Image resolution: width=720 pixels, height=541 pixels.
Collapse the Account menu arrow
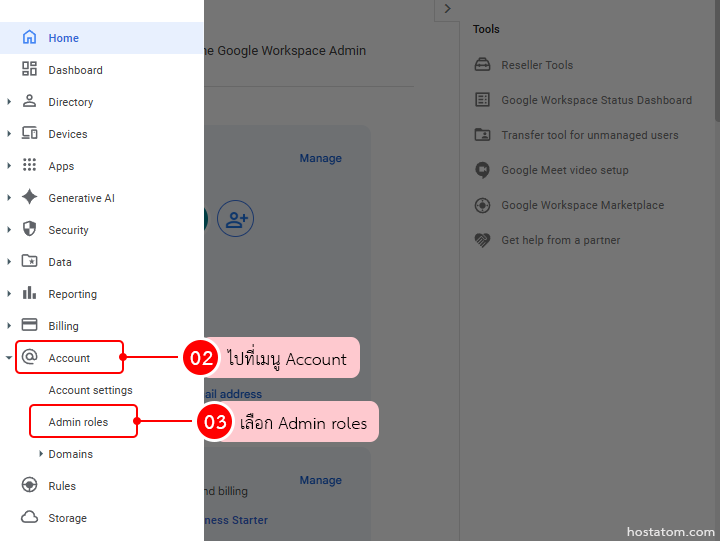(x=8, y=357)
